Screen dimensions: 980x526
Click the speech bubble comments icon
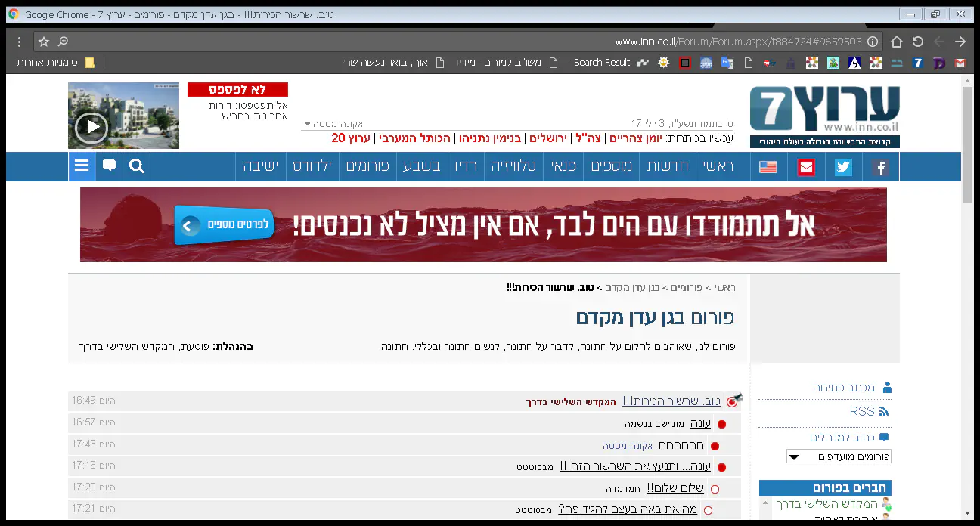pyautogui.click(x=109, y=166)
